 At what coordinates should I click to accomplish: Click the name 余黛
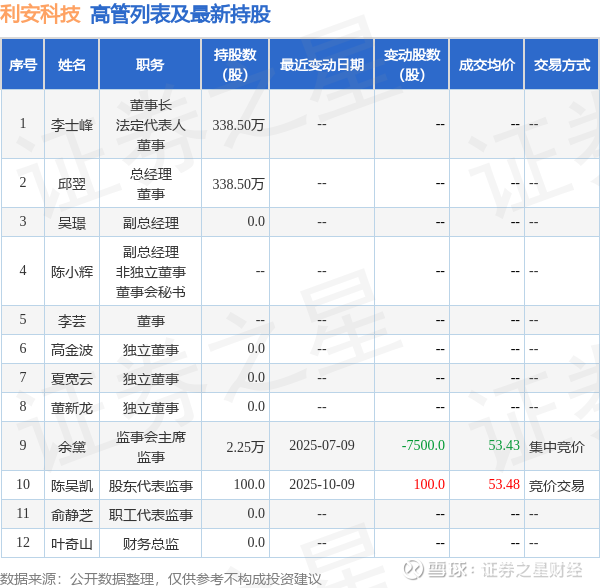72,447
